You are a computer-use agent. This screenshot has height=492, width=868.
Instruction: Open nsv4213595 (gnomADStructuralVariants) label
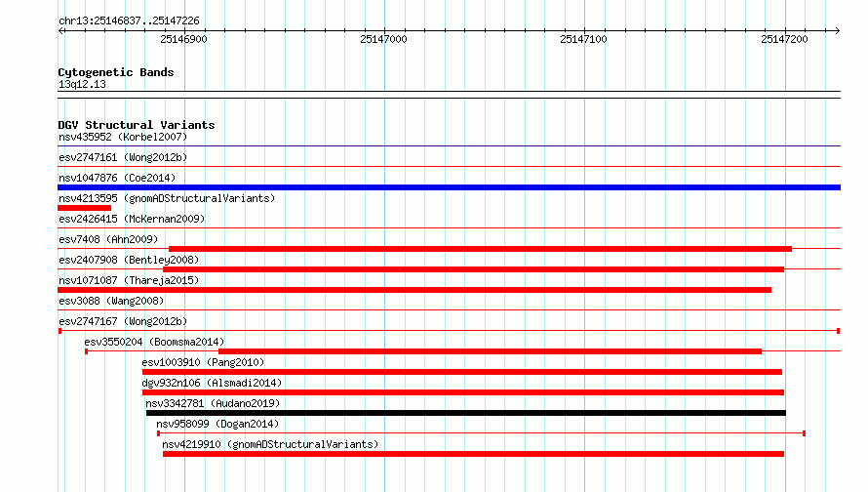click(167, 198)
